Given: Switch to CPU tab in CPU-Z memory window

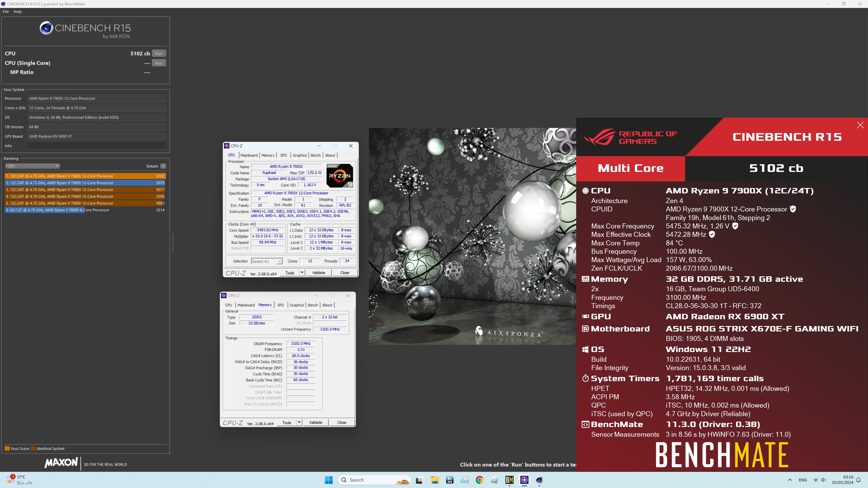Looking at the screenshot, I should 229,305.
